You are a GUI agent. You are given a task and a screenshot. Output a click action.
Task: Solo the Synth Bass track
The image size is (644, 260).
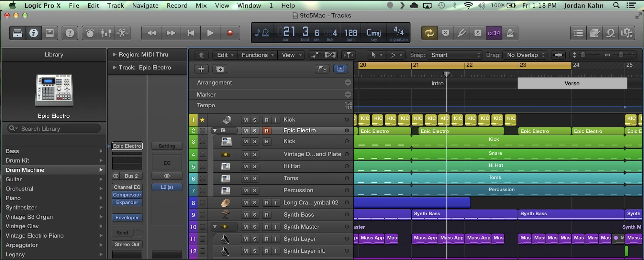[255, 215]
